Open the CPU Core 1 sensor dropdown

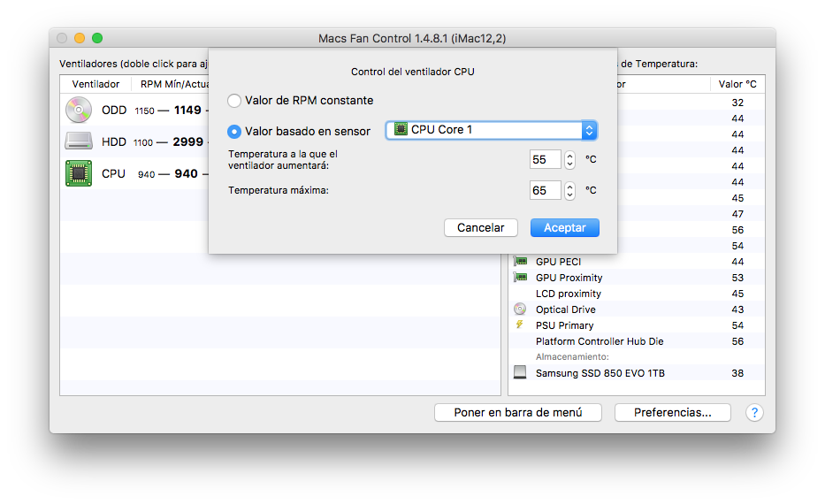[x=492, y=130]
